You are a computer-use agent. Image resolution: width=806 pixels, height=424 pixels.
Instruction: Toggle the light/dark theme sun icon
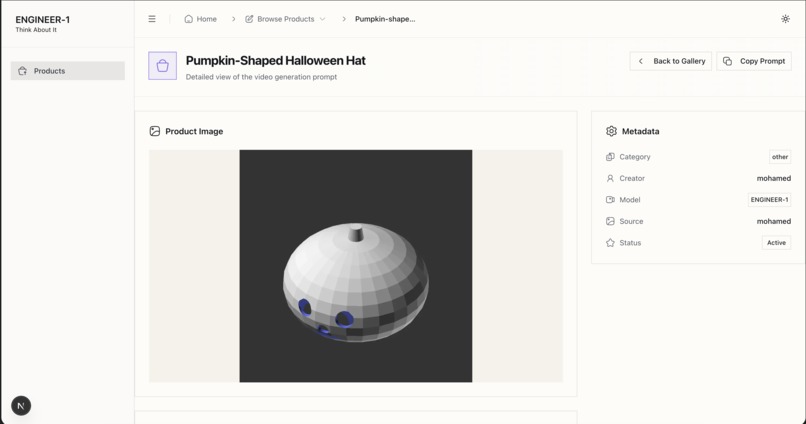click(785, 19)
